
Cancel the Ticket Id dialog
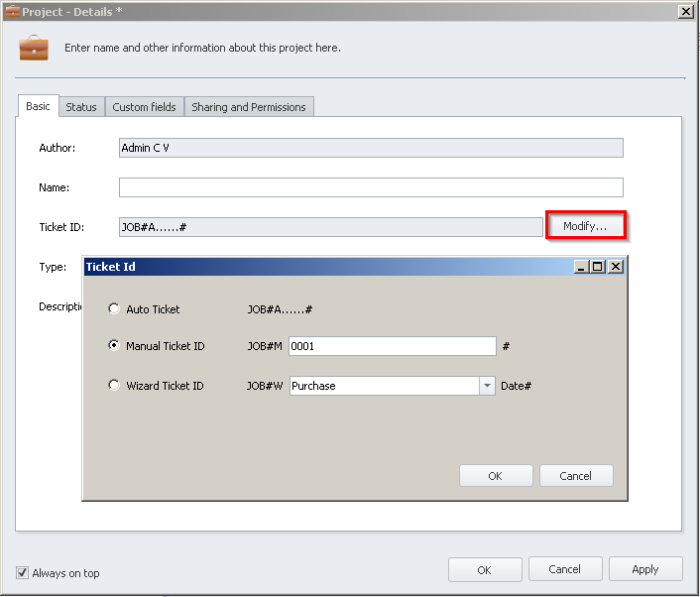(x=576, y=476)
